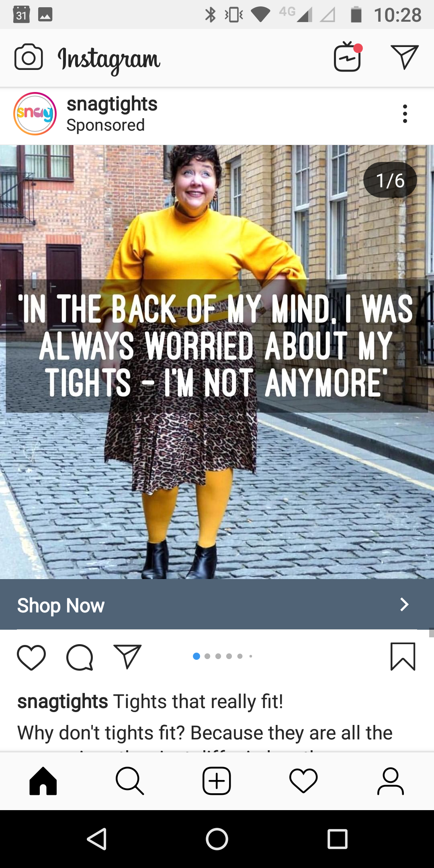Open the Activity heart tab
The image size is (434, 868).
tap(303, 781)
